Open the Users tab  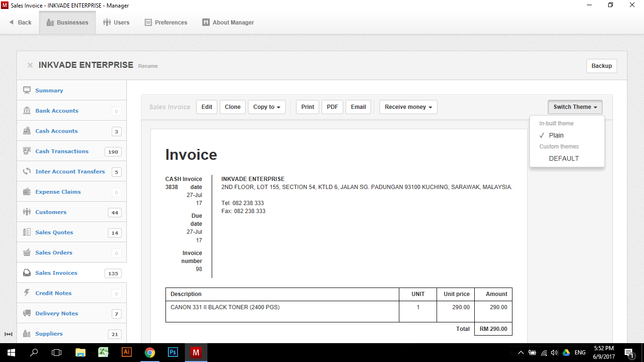click(x=116, y=23)
